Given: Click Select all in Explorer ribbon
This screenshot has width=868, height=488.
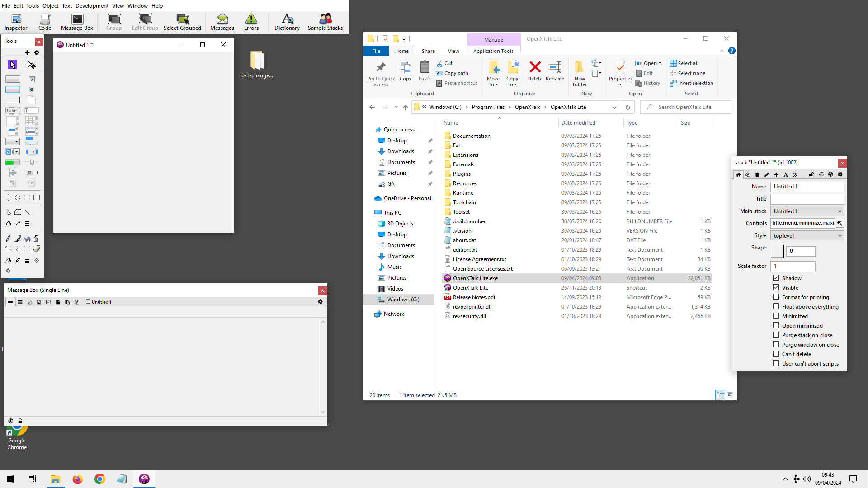Looking at the screenshot, I should tap(684, 63).
